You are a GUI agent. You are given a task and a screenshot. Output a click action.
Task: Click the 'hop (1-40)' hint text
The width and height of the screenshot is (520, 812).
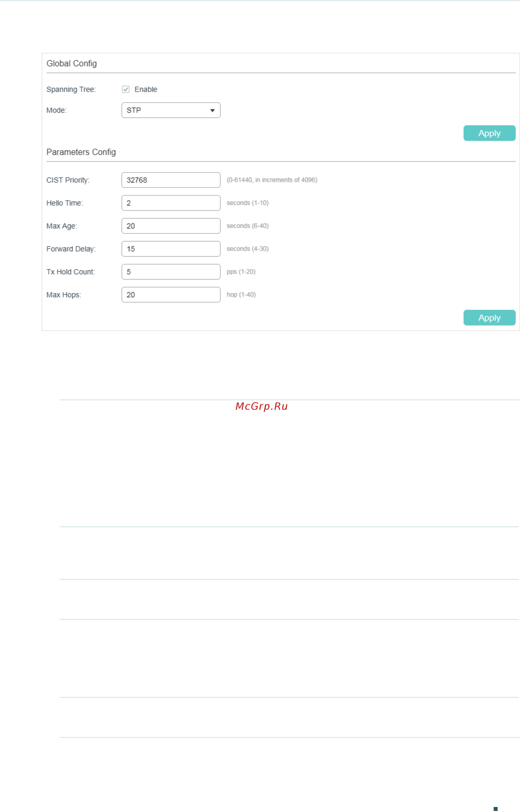coord(241,295)
